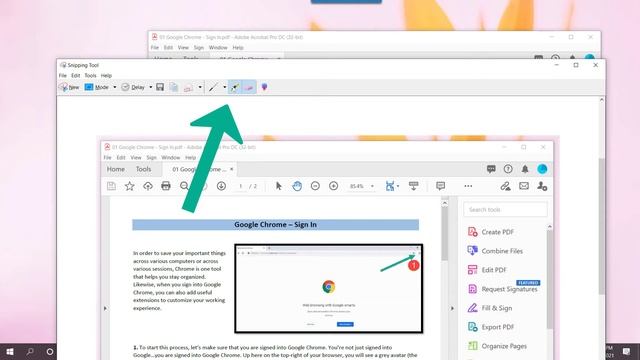The height and width of the screenshot is (360, 640).
Task: Open the Windows Start menu
Action: pyautogui.click(x=10, y=351)
